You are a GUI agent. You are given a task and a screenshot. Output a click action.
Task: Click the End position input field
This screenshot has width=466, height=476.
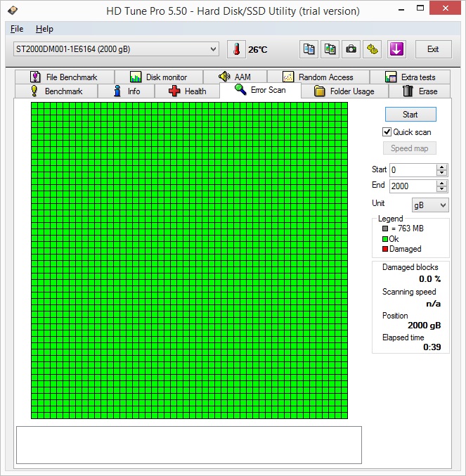tap(413, 186)
